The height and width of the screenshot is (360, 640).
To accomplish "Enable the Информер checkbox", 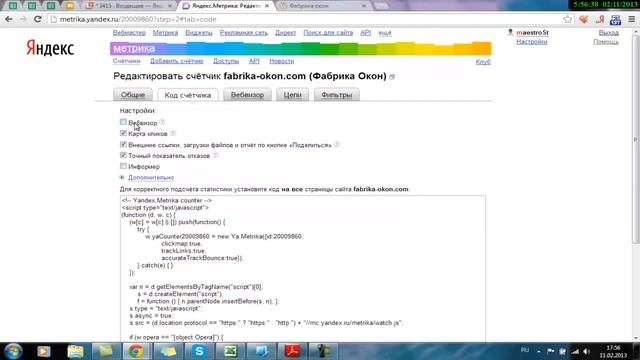I will [123, 166].
